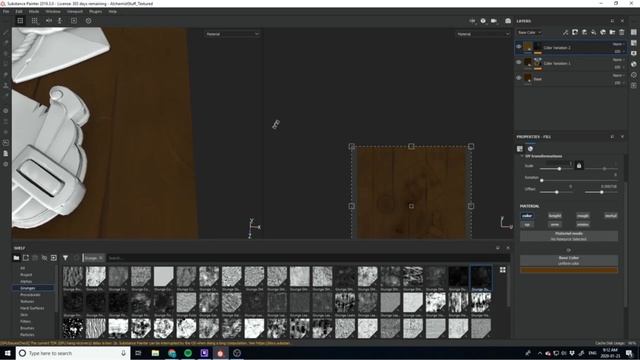Click the add smart material icon
This screenshot has width=640, height=360.
tap(603, 32)
